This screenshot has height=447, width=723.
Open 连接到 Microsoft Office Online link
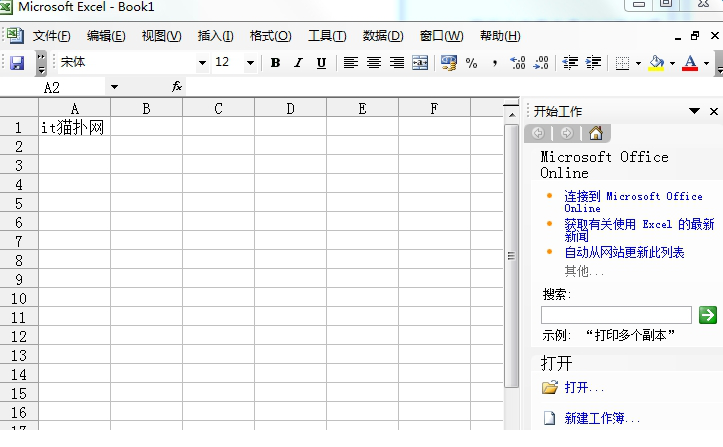633,202
